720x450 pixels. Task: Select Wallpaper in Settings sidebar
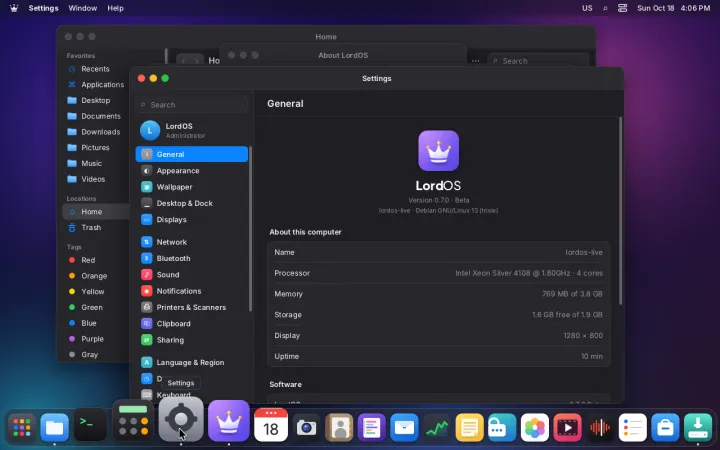[x=191, y=187]
